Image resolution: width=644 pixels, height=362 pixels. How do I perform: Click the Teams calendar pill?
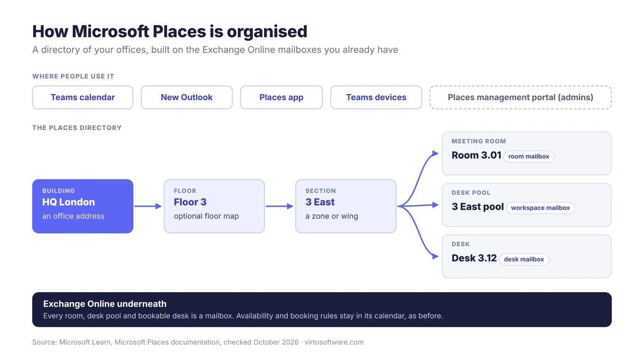pos(83,97)
